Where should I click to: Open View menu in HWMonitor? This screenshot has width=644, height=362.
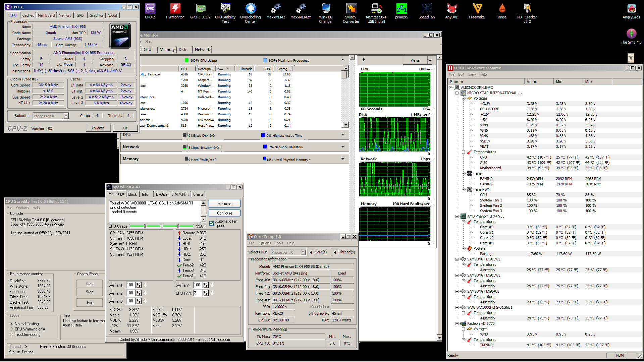point(472,74)
